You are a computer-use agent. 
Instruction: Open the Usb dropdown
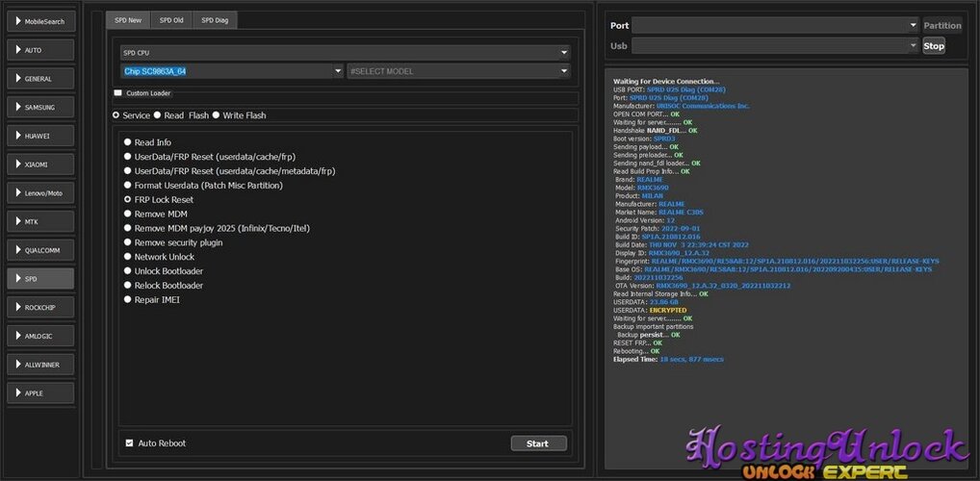(775, 45)
